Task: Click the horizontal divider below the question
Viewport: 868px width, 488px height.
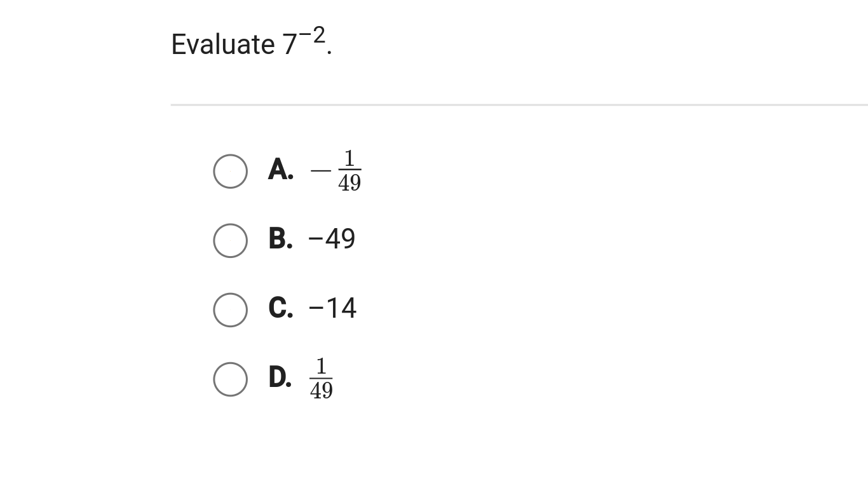Action: point(519,105)
